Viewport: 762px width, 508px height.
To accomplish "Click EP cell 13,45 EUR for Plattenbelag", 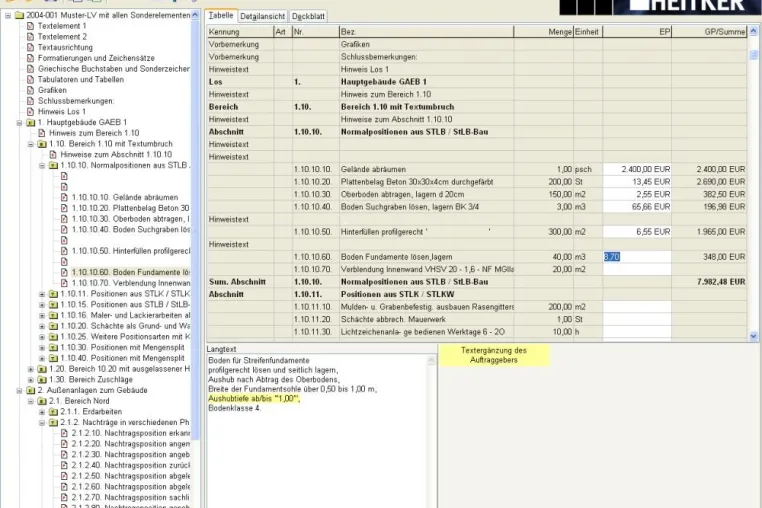I will pos(637,182).
